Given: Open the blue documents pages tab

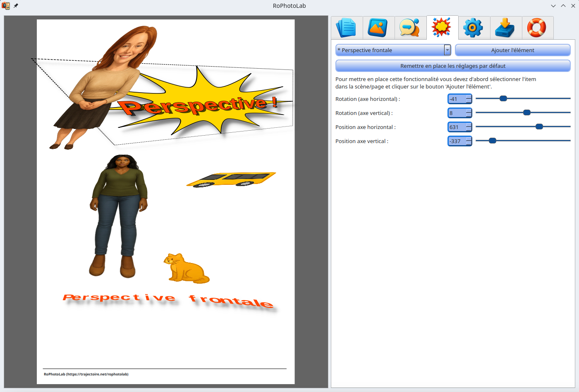Looking at the screenshot, I should coord(347,28).
